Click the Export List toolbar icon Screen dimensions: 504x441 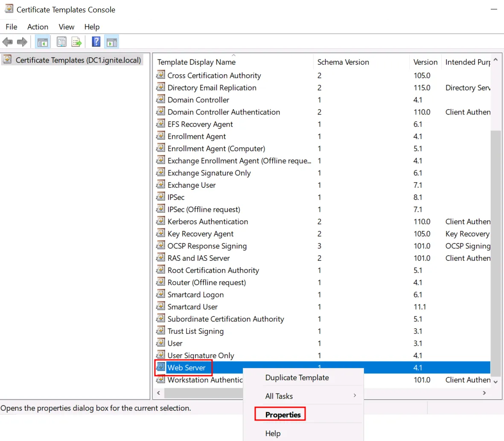tap(76, 41)
